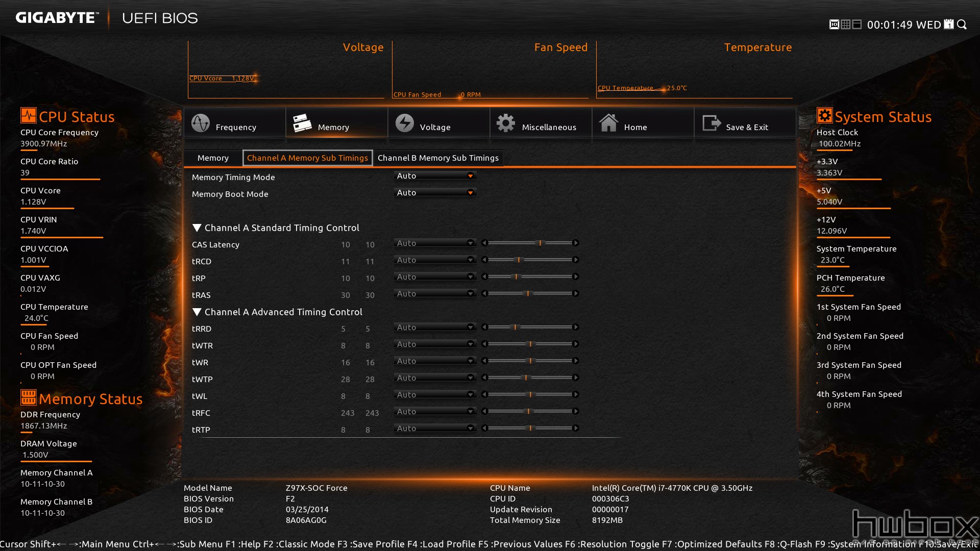Click the tRFC value 243 in first column
This screenshot has width=980, height=551.
coord(348,413)
